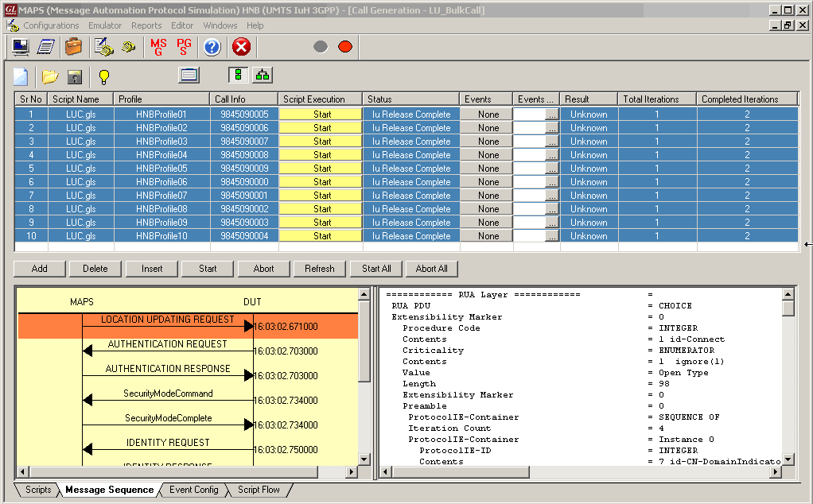The height and width of the screenshot is (504, 813).
Task: Click the Insert button
Action: pos(152,269)
